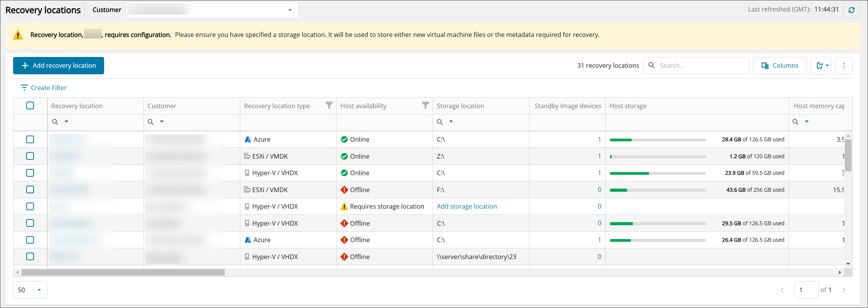868x308 pixels.
Task: Sort by Standby Image devices column header
Action: (567, 106)
